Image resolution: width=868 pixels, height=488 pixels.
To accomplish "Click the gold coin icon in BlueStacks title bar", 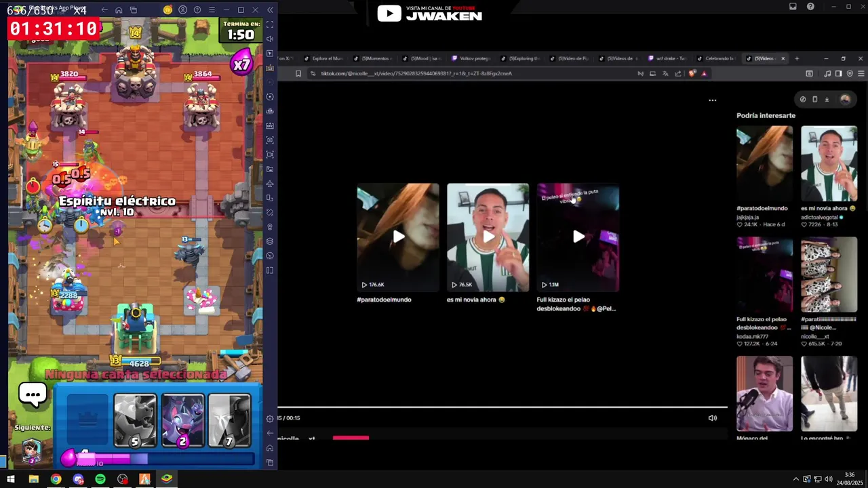I will point(167,10).
